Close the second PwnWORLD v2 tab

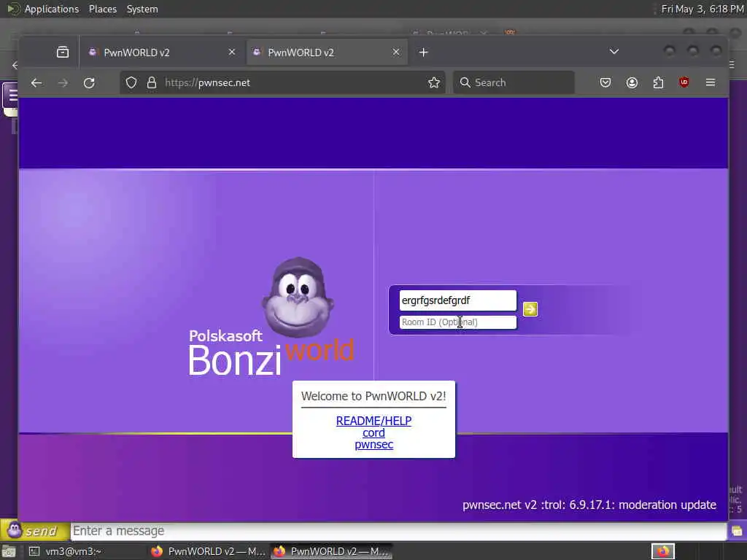pos(396,52)
